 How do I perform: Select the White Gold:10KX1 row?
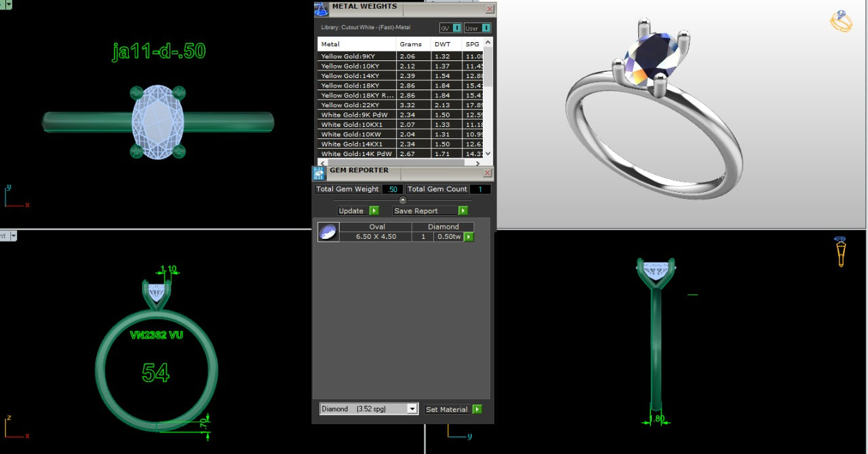tap(400, 125)
